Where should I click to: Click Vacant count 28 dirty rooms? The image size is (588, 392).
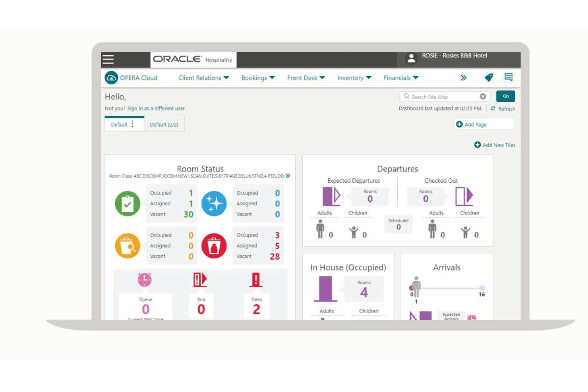tap(275, 257)
